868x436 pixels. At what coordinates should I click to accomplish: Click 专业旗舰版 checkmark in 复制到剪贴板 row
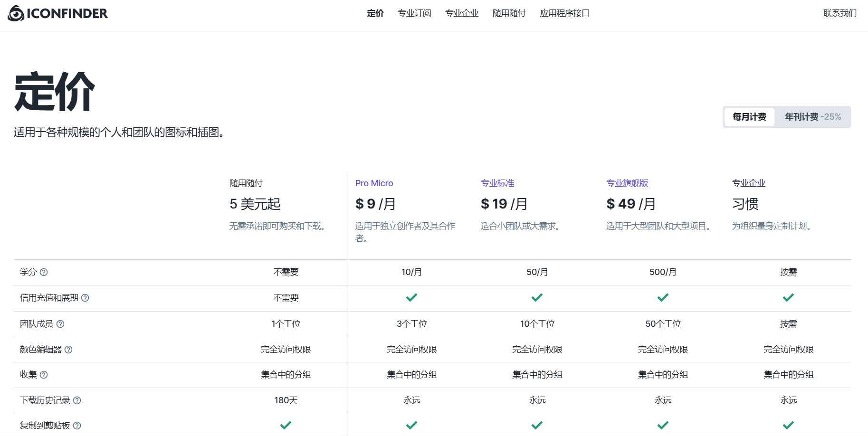coord(663,425)
